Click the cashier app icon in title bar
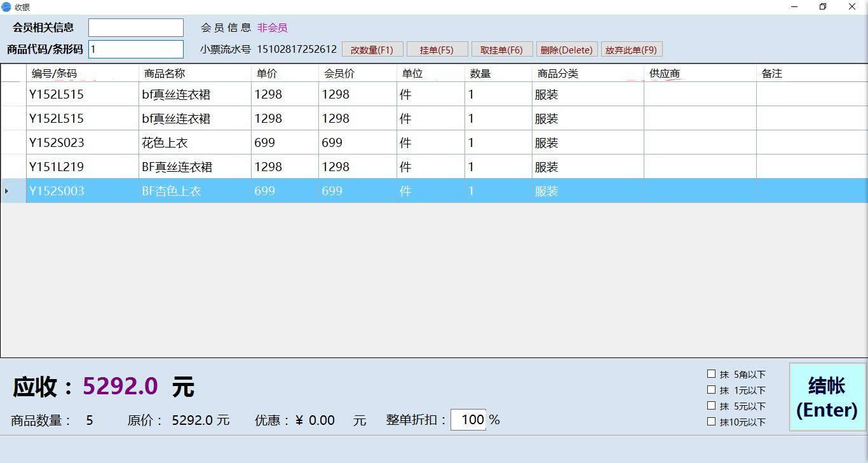Screen dimensions: 868x463 pyautogui.click(x=6, y=7)
